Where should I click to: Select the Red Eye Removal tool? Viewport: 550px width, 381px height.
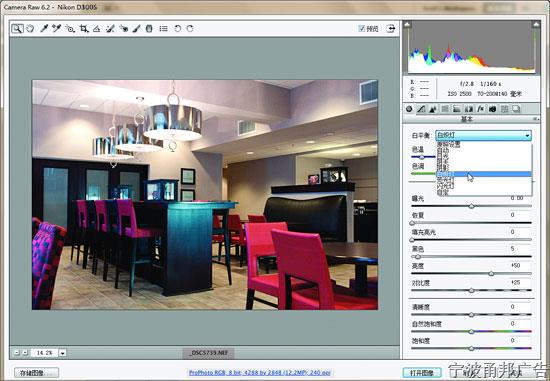click(123, 29)
